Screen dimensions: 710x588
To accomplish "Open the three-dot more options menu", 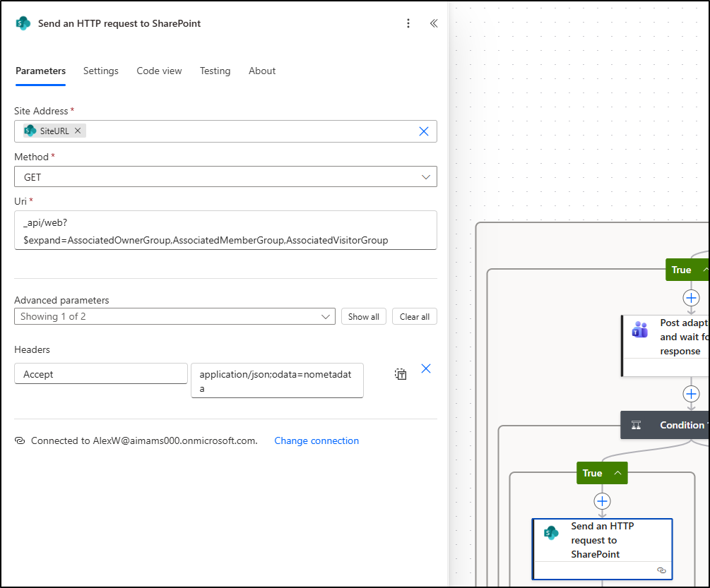I will [408, 23].
